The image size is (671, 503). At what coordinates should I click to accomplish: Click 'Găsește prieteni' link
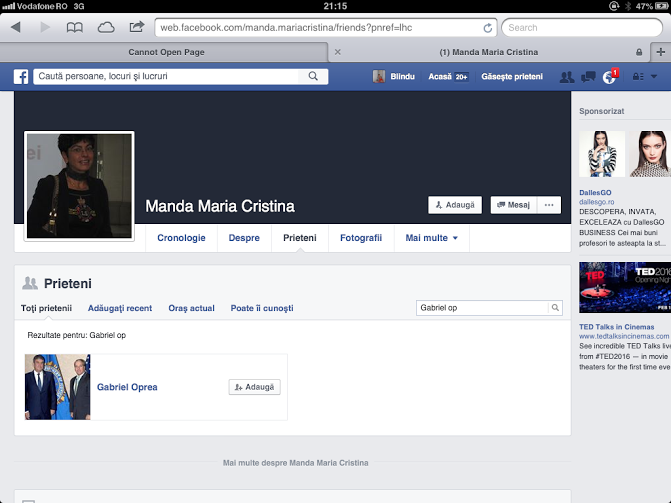pos(512,77)
